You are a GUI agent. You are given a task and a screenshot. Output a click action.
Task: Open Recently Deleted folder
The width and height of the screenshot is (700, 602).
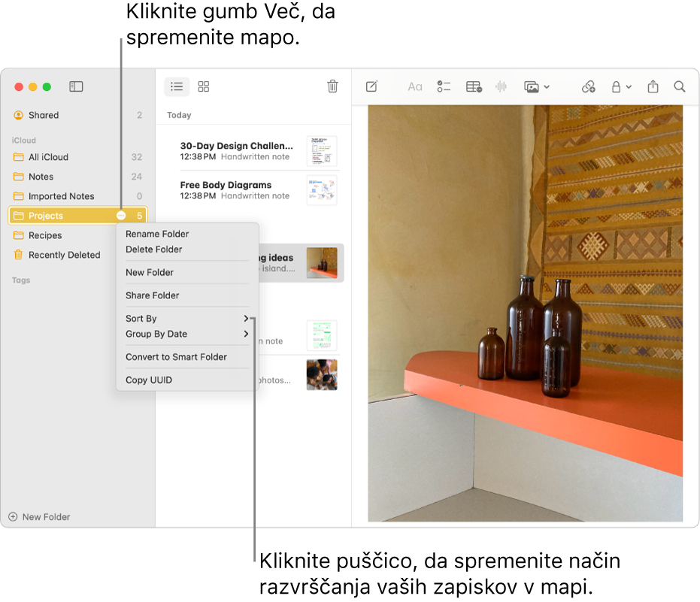[x=62, y=255]
